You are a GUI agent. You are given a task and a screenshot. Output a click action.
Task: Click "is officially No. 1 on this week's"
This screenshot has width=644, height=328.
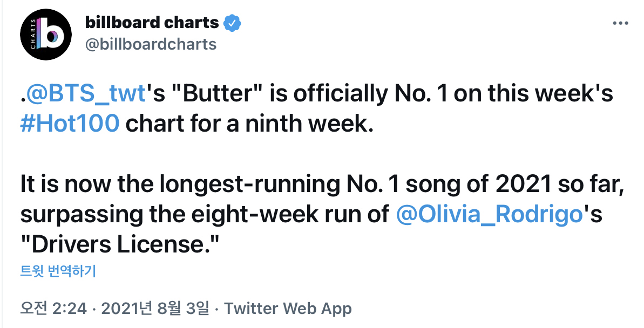[x=442, y=93]
